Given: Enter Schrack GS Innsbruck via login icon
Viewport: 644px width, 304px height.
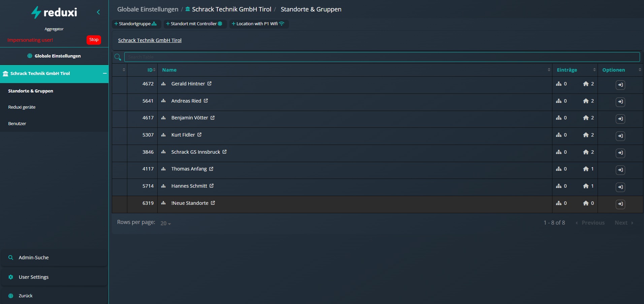Looking at the screenshot, I should [x=620, y=153].
